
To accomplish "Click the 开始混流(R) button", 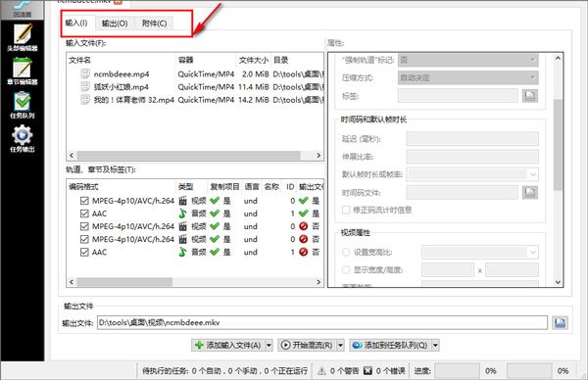I will [x=307, y=345].
